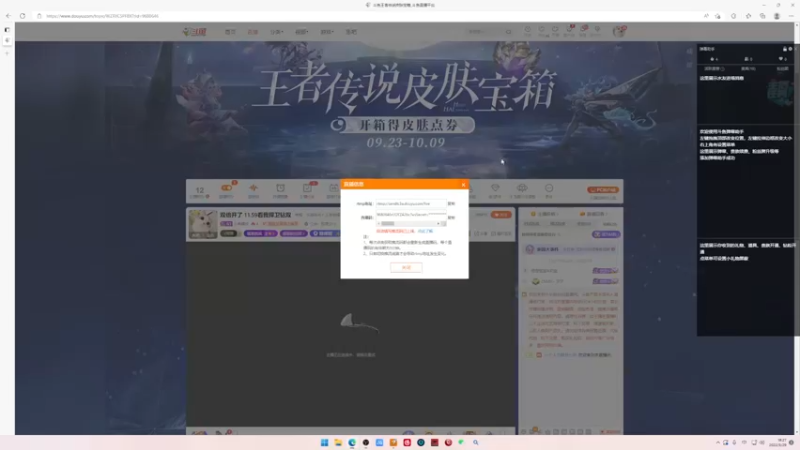Click the streamer avatar thumbnail
The image size is (800, 450).
click(x=203, y=224)
